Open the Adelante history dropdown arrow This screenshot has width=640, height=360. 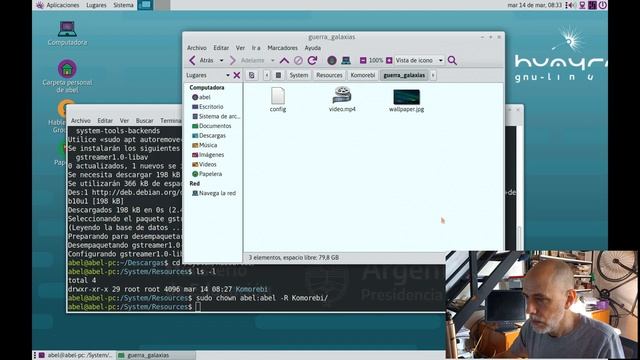[273, 60]
